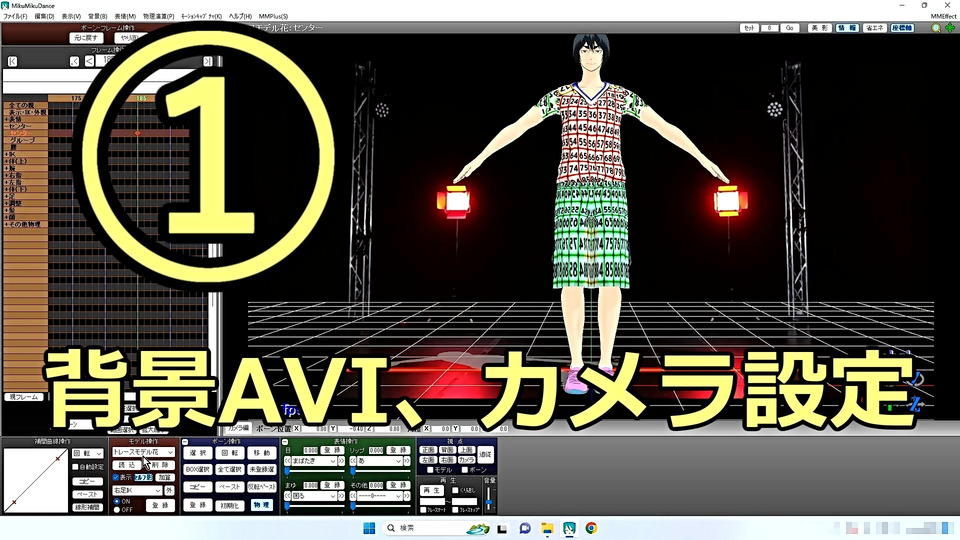Click the まばたき eye morph slider
Viewport: 960px width, 540px height.
(314, 471)
